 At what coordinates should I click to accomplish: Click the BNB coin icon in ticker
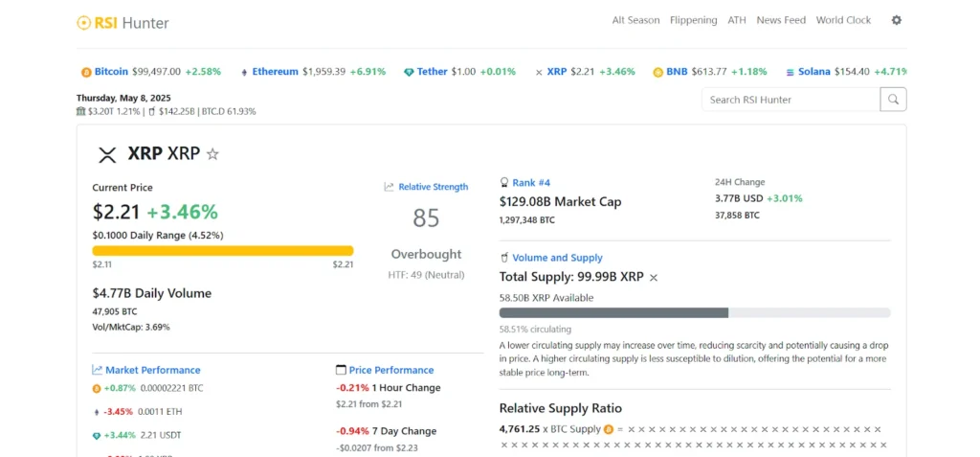tap(657, 72)
